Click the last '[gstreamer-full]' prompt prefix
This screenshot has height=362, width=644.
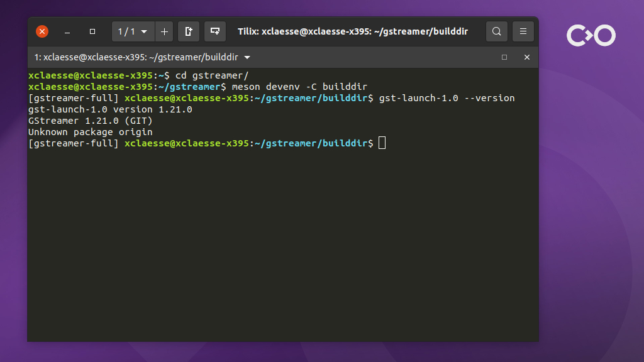73,143
